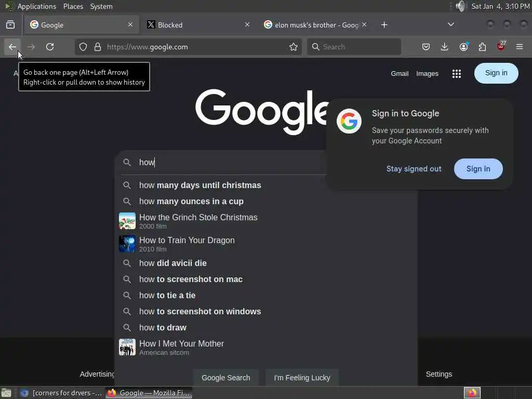The width and height of the screenshot is (532, 399).
Task: Open the Downloads panel
Action: coord(445,47)
